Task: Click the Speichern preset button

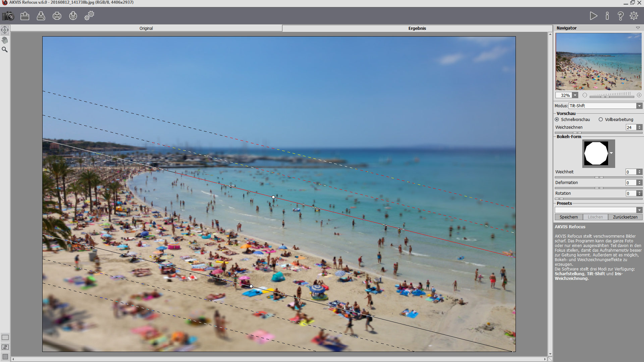Action: (569, 217)
